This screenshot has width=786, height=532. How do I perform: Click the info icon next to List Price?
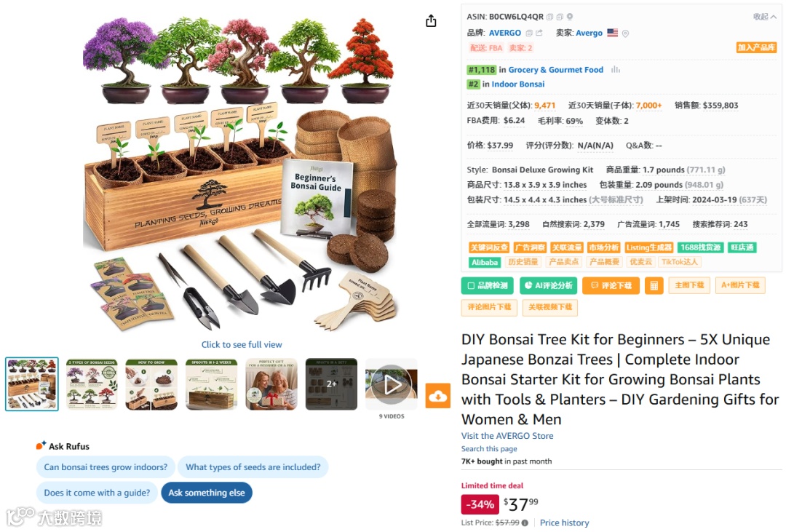pyautogui.click(x=525, y=523)
